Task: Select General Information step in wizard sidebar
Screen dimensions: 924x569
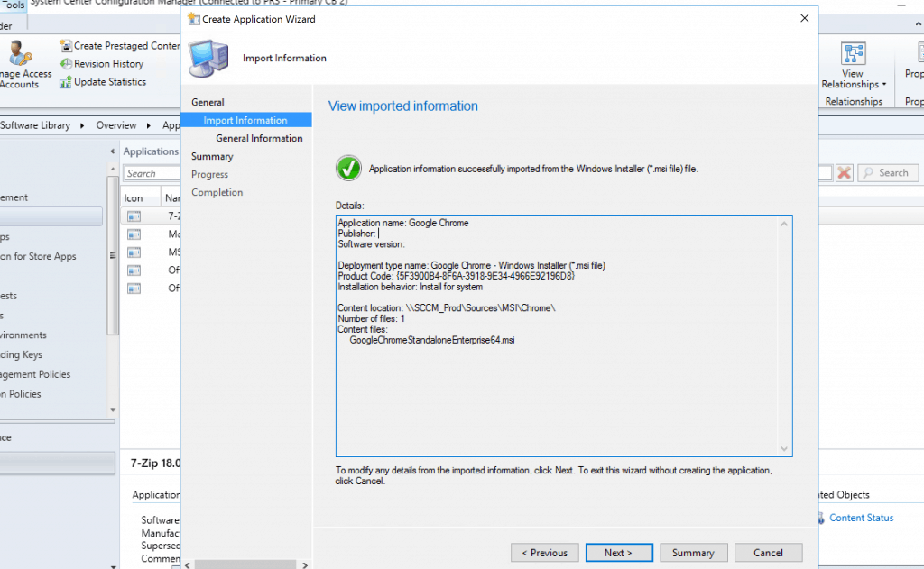Action: tap(259, 139)
